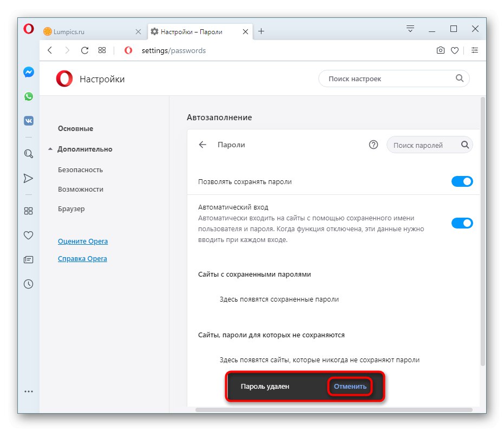Close the Opera window
This screenshot has width=504, height=431.
click(475, 29)
